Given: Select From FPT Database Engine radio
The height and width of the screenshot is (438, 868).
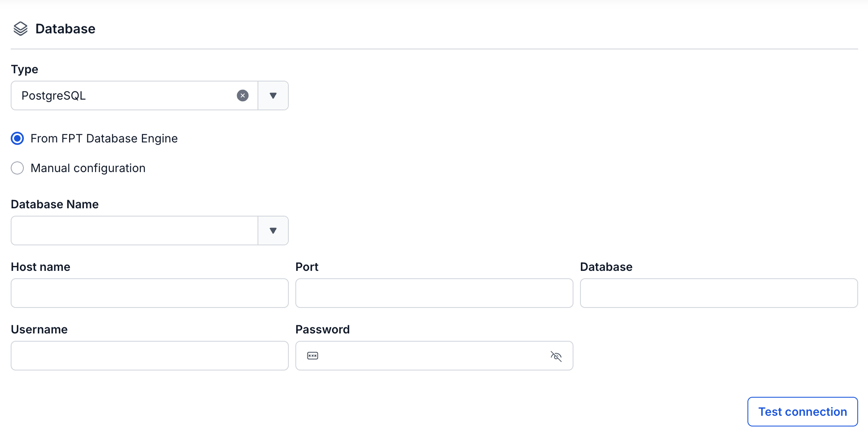Looking at the screenshot, I should point(17,138).
